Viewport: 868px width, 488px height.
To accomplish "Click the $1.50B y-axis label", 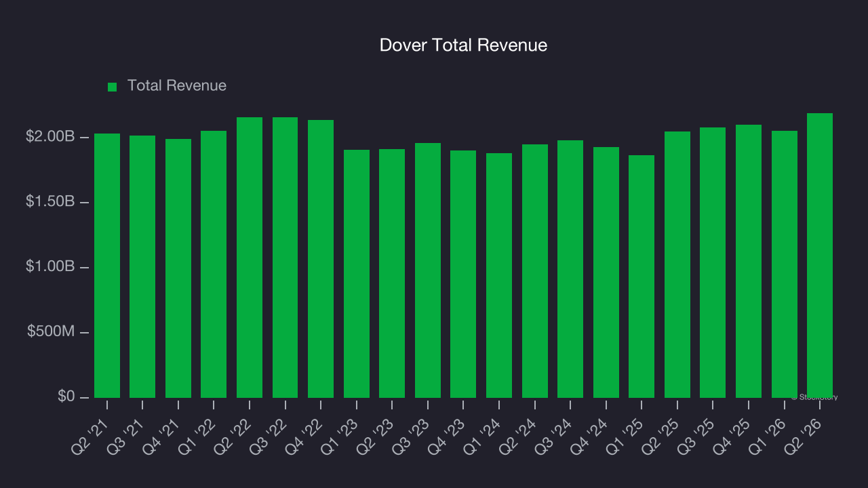I will click(50, 202).
